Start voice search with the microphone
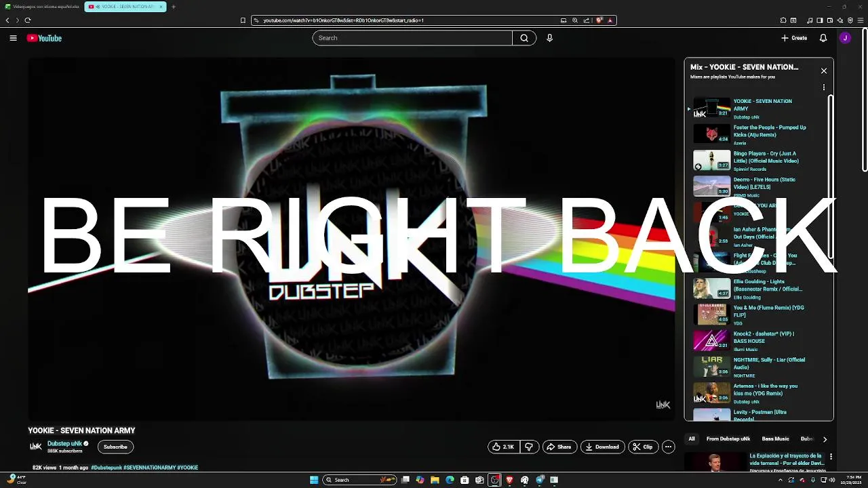 tap(549, 38)
